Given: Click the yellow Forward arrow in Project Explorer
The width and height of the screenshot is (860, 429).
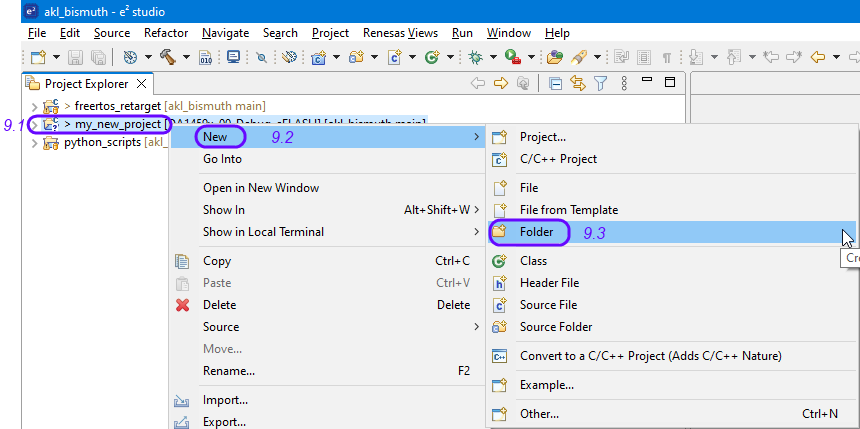Looking at the screenshot, I should (501, 83).
